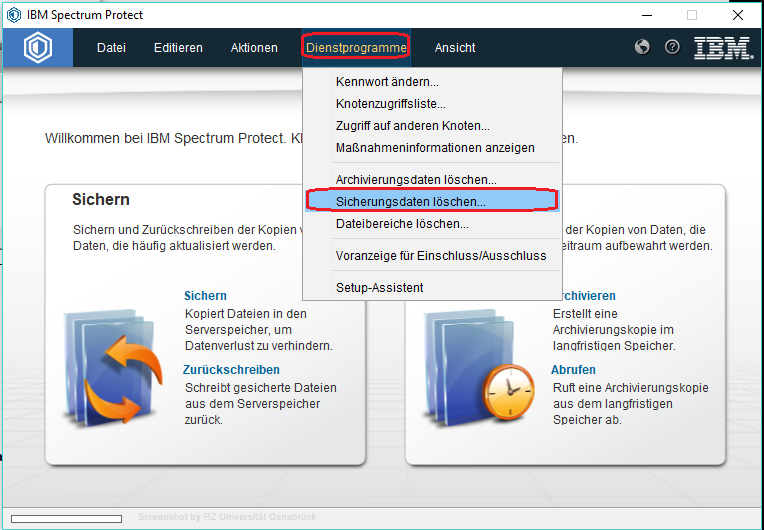Open the Datei menu
Screen dimensions: 764x530
pyautogui.click(x=111, y=48)
